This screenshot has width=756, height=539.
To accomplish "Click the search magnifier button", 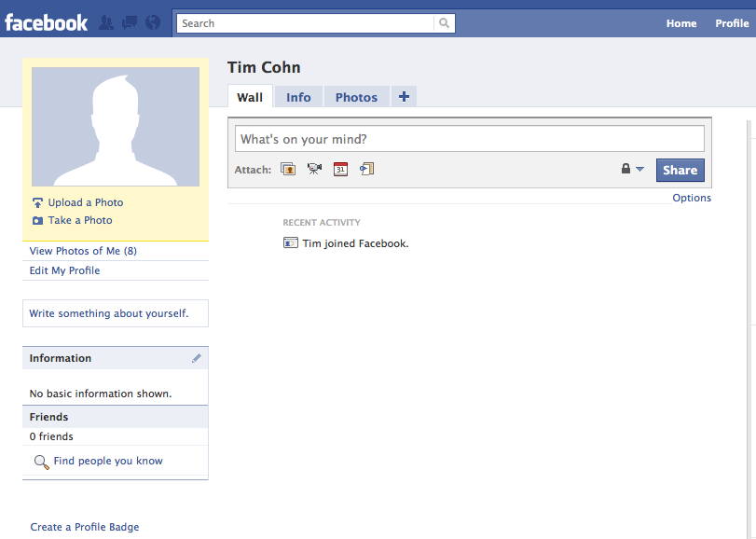I will pos(445,23).
